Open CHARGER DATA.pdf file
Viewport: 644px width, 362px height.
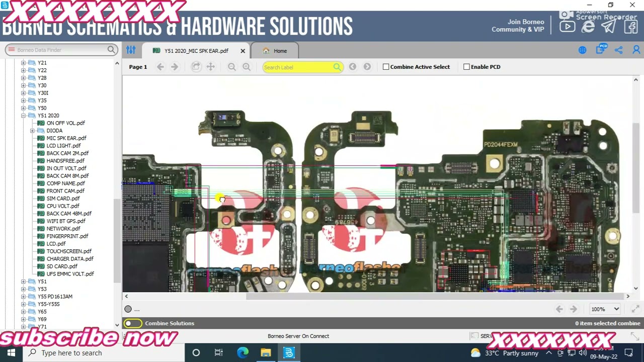(70, 259)
